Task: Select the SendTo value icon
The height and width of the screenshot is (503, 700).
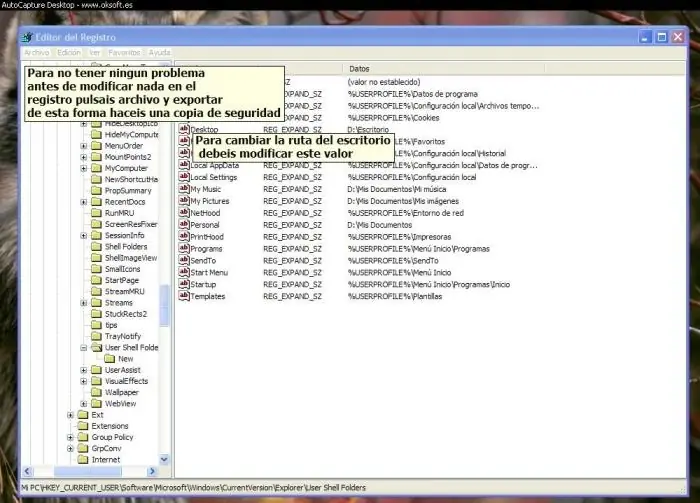Action: 184,260
